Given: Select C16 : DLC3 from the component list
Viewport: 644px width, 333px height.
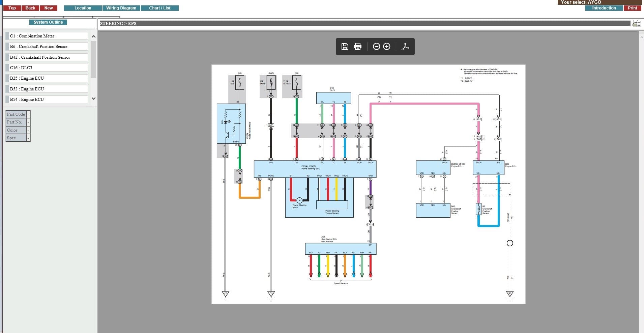Looking at the screenshot, I should pos(47,68).
